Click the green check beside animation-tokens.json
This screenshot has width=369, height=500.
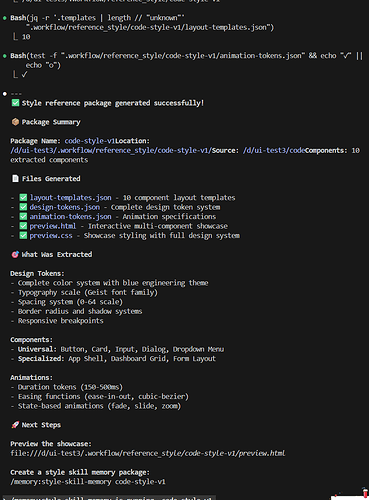23,217
